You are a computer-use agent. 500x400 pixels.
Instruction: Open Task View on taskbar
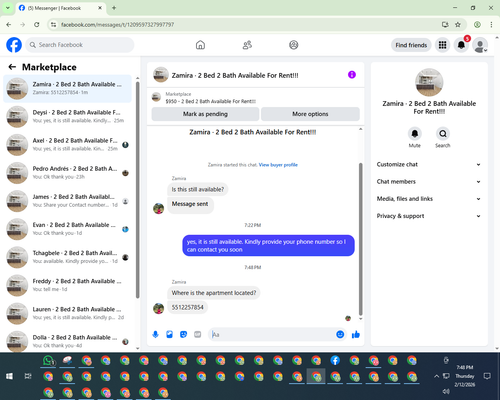coord(28,376)
